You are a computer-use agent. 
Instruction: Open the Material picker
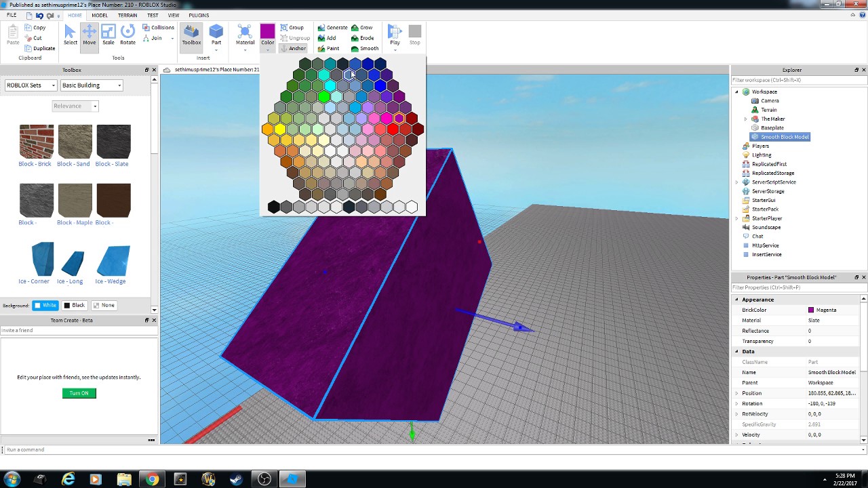coord(245,35)
